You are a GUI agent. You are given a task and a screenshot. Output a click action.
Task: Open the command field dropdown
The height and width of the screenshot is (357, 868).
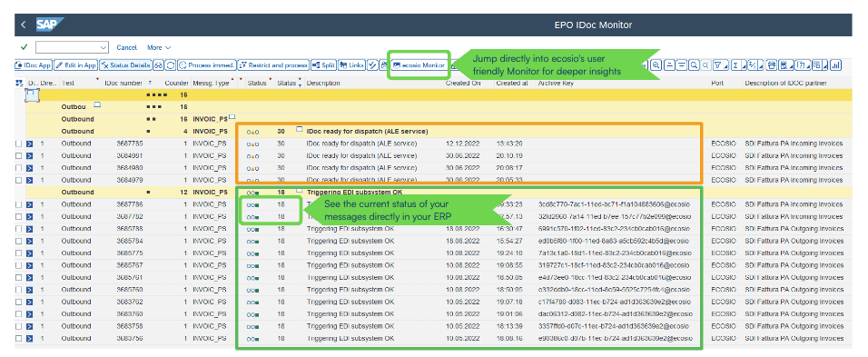click(103, 47)
